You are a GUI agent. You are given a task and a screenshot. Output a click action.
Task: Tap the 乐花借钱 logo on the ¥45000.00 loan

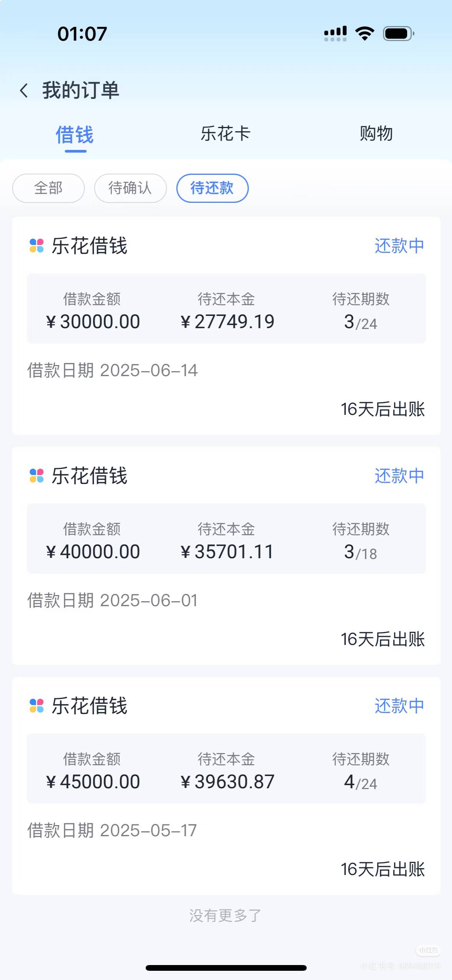pos(37,705)
